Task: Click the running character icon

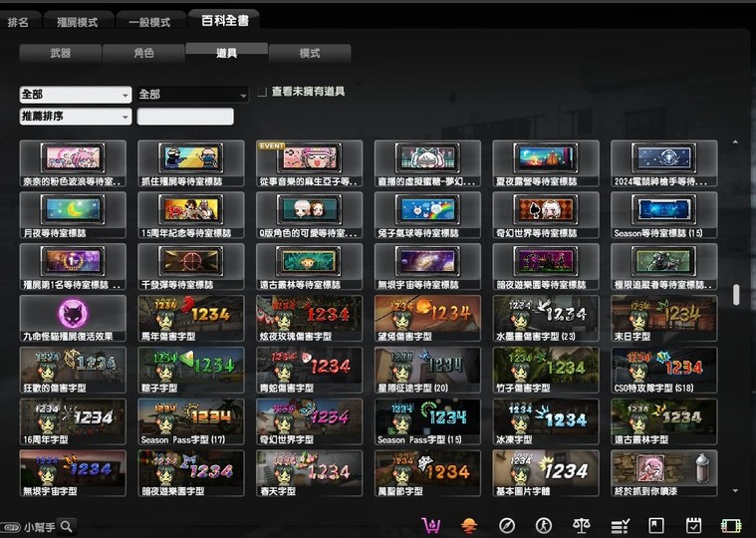Action: click(x=544, y=525)
